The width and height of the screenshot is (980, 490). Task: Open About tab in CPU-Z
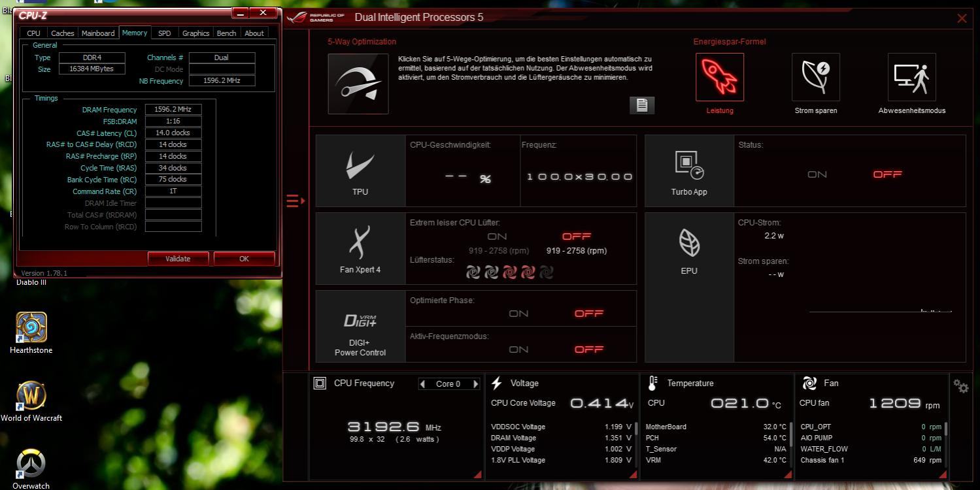pos(254,33)
